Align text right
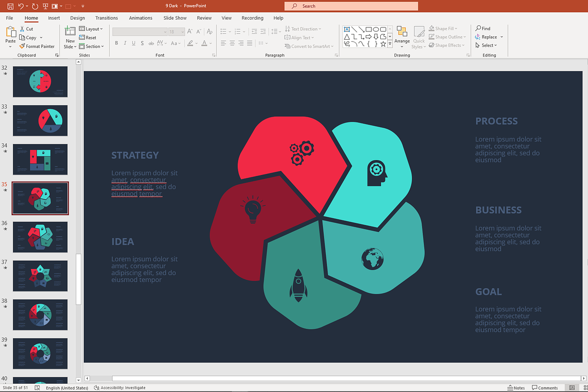The height and width of the screenshot is (392, 588). [x=241, y=43]
